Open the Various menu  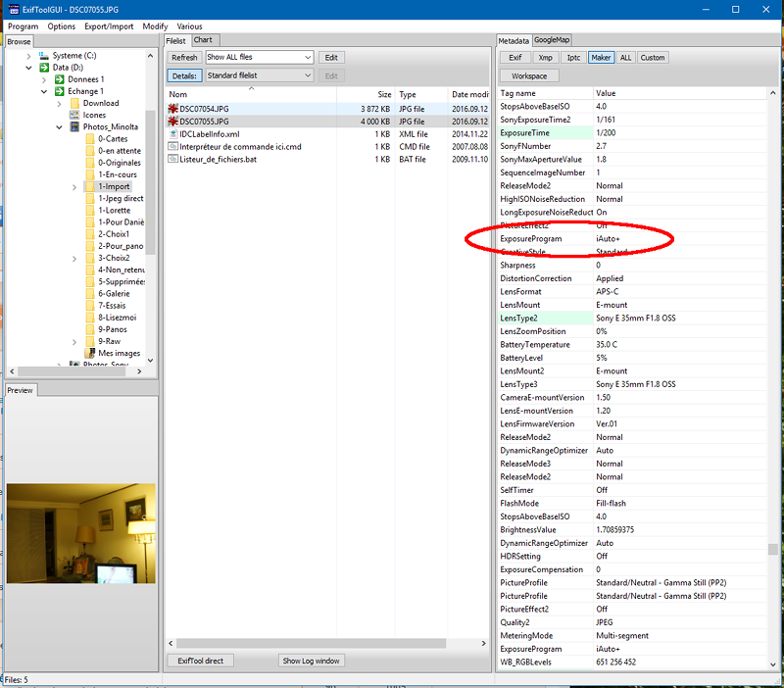pos(189,26)
